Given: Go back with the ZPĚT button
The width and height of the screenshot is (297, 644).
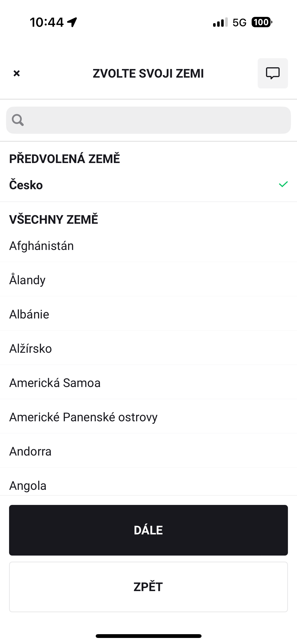Looking at the screenshot, I should (148, 587).
